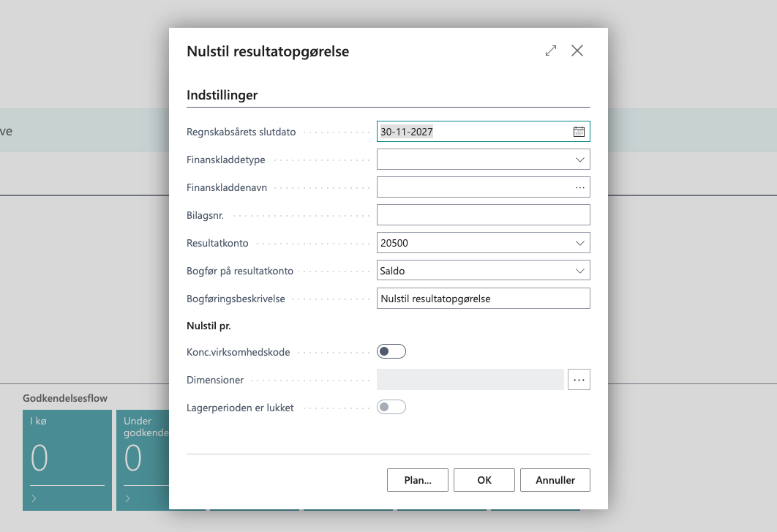The height and width of the screenshot is (532, 777).
Task: Click the Regnskabsårets slutdato date field
Action: 472,132
